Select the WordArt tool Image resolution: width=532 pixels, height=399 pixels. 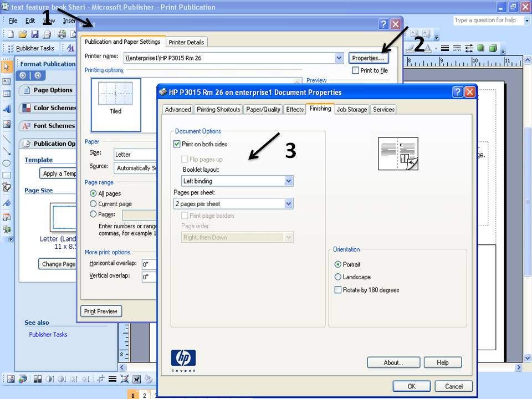7,109
